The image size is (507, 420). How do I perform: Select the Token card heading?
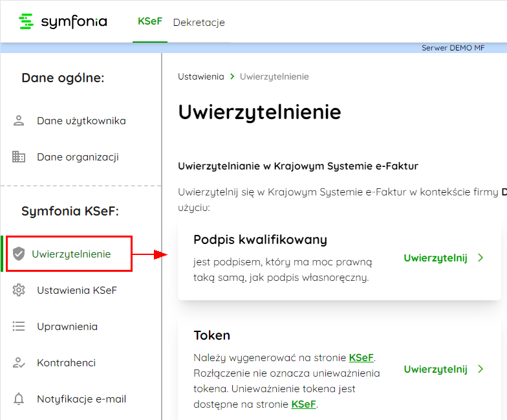[212, 335]
